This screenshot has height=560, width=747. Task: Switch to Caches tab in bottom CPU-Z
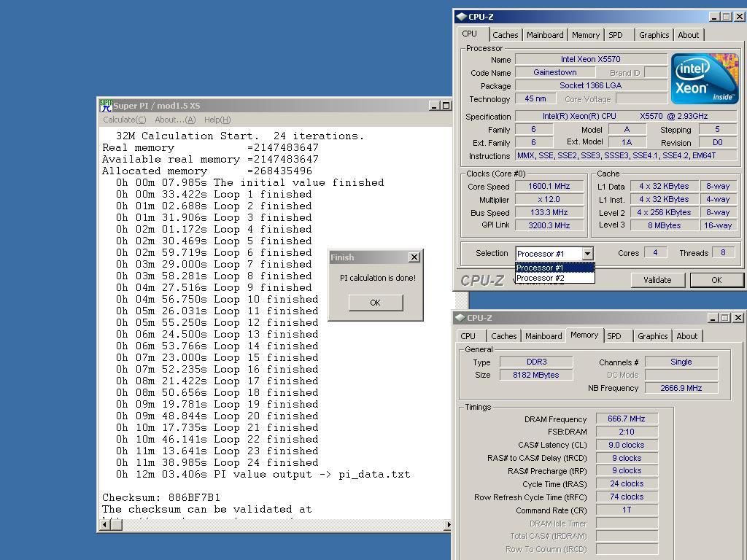503,335
